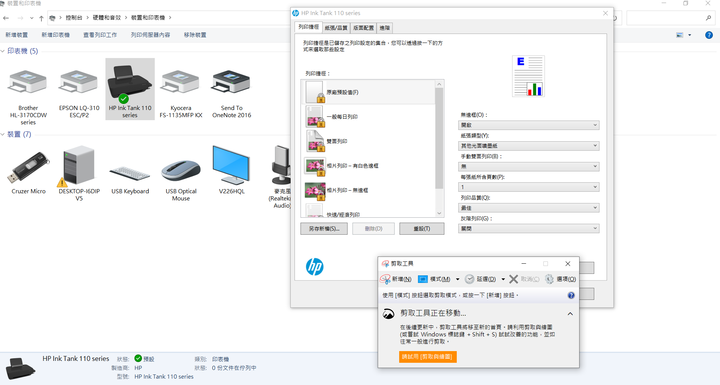The height and width of the screenshot is (385, 720).
Task: Select the USB Optical Mouse device icon
Action: pyautogui.click(x=181, y=170)
